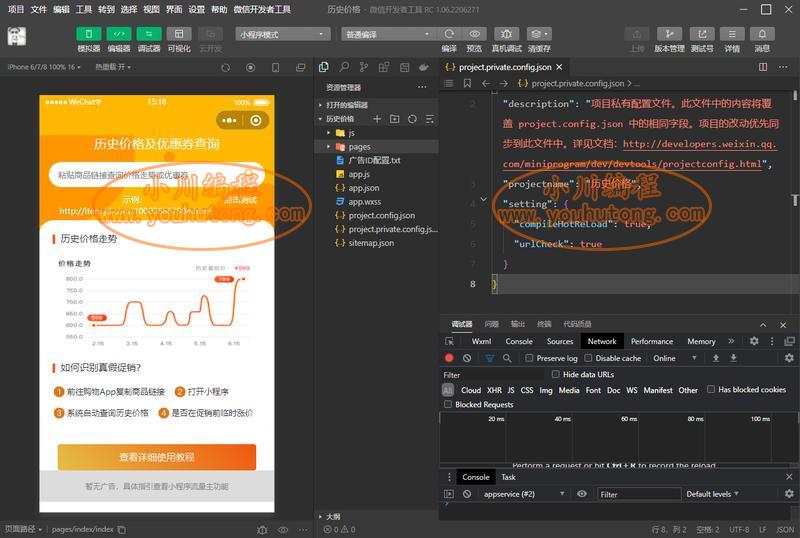
Task: Switch to the Sources devtools tab
Action: pos(560,341)
